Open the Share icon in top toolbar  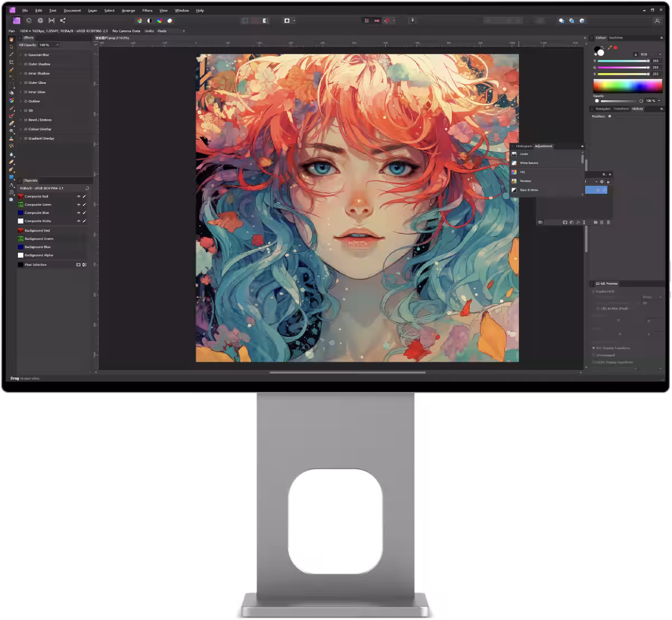[x=63, y=21]
